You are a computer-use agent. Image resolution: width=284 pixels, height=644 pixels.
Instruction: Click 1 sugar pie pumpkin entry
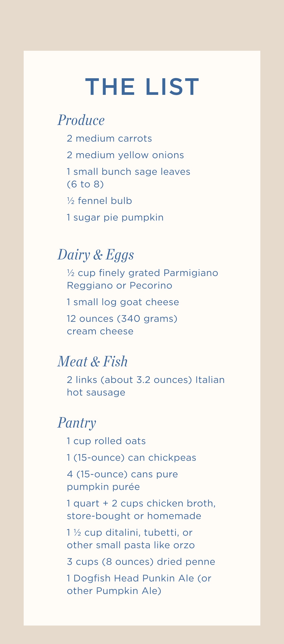point(115,217)
